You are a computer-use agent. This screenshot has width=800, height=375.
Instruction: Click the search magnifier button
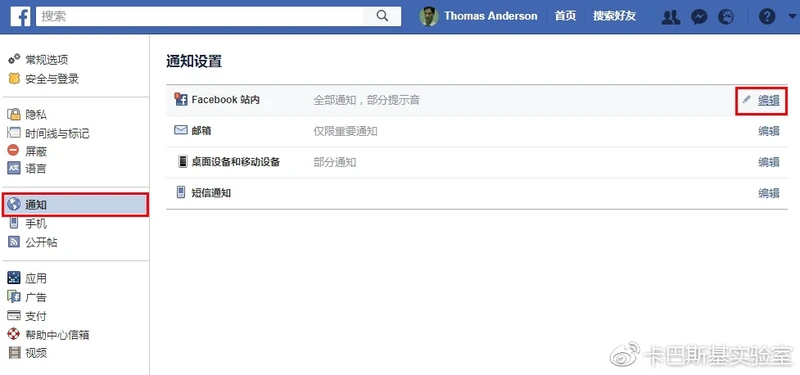point(382,16)
